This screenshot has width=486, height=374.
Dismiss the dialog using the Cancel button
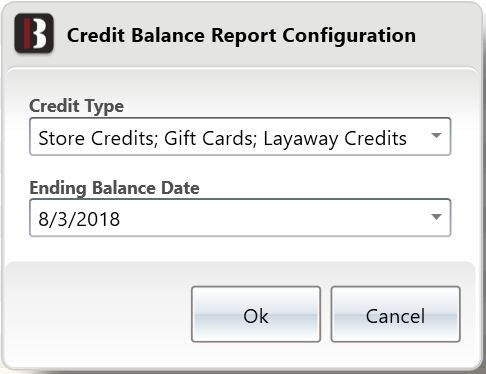coord(396,314)
